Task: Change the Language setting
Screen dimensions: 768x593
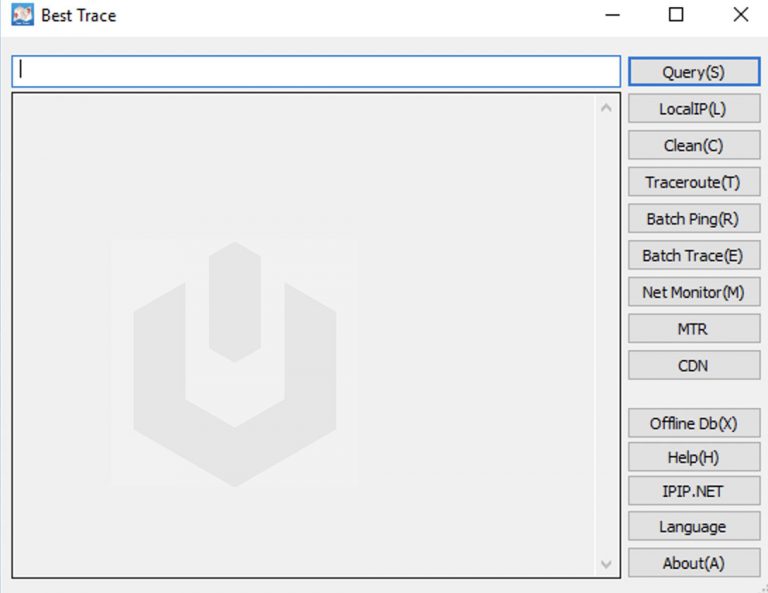Action: point(693,526)
